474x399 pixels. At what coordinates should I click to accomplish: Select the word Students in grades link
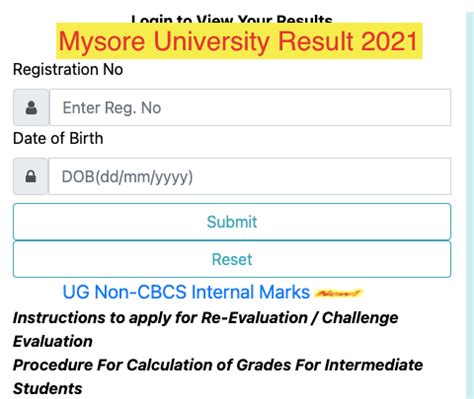pos(47,389)
